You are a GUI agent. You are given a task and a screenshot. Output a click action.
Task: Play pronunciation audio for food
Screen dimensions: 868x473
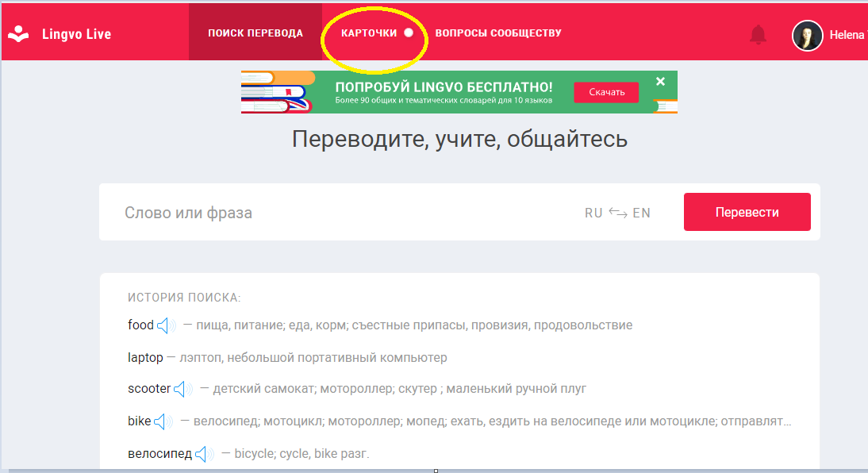click(166, 325)
